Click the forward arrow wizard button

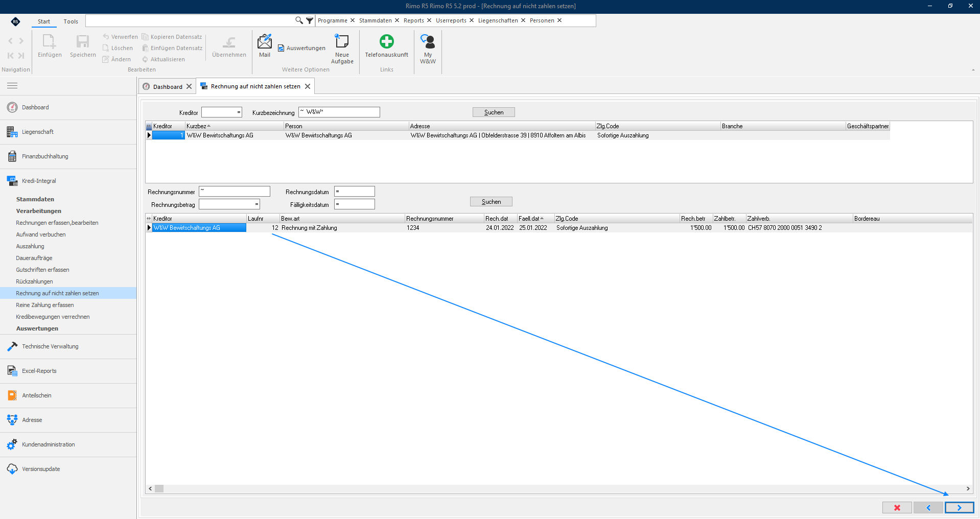959,508
